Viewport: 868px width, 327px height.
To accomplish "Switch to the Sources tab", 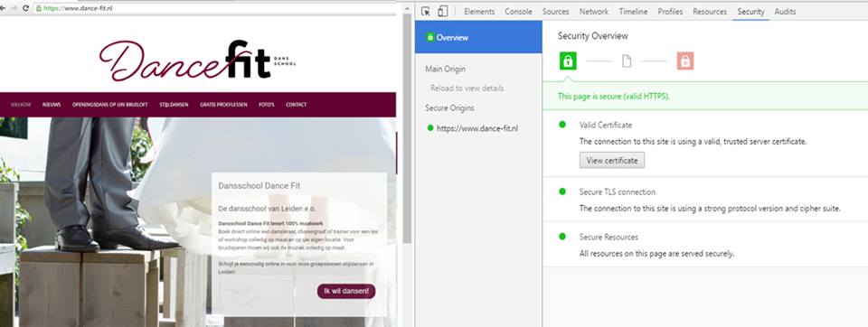I will coord(555,12).
